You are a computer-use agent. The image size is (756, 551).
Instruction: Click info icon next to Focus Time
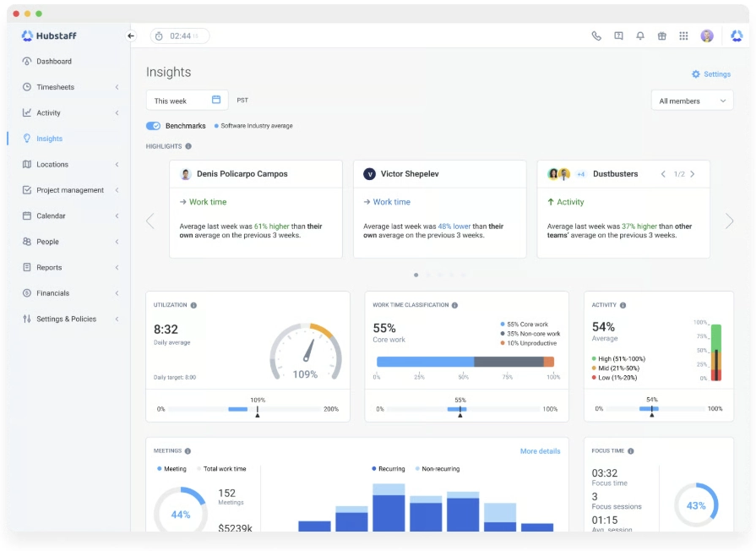631,451
